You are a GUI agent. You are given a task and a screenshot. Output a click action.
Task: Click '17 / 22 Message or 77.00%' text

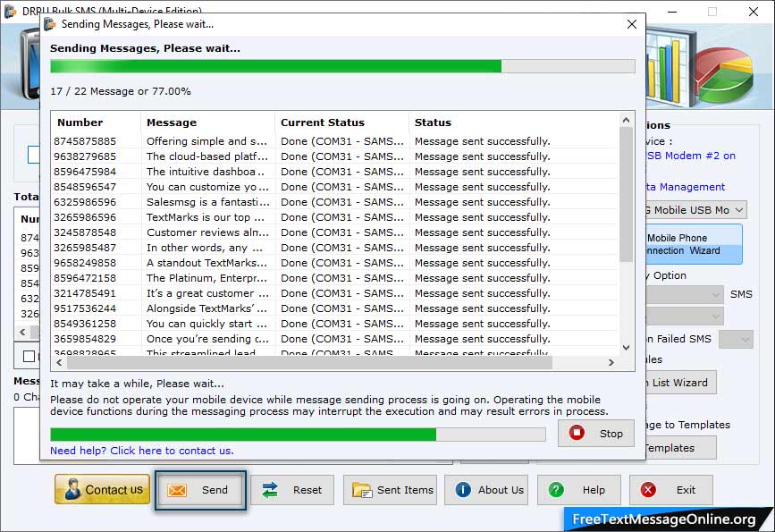point(120,91)
